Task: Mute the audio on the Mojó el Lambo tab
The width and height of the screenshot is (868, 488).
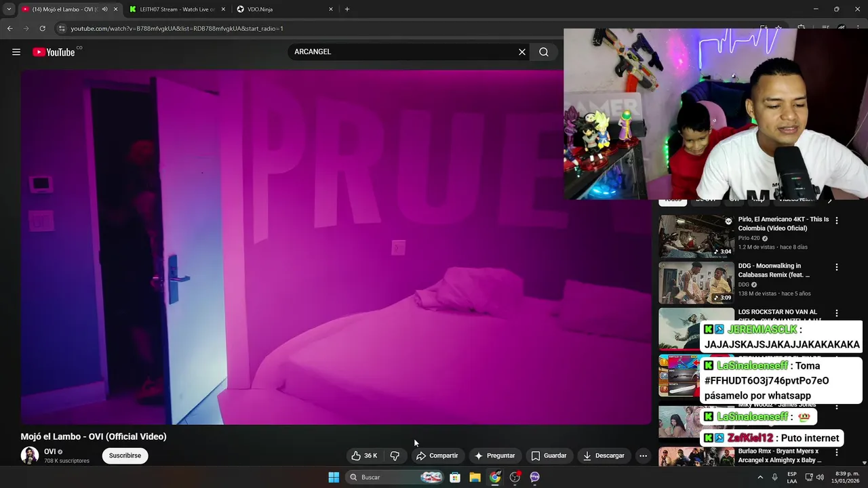Action: click(x=104, y=9)
